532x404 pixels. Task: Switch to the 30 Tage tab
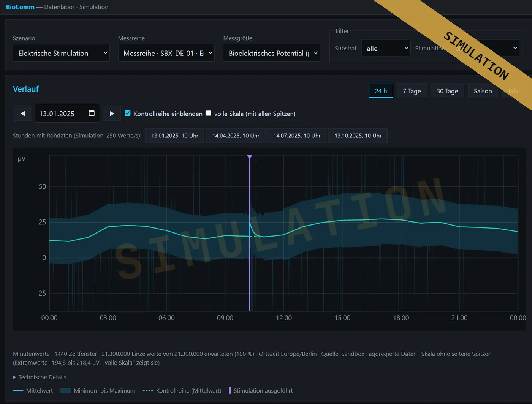pyautogui.click(x=447, y=91)
